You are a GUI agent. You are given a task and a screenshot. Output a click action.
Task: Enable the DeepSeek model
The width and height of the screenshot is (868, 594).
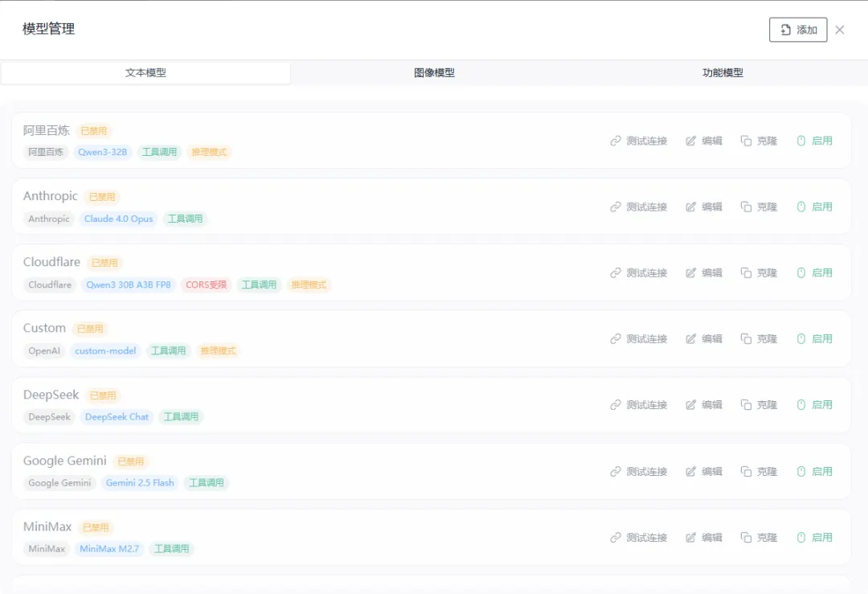[814, 405]
